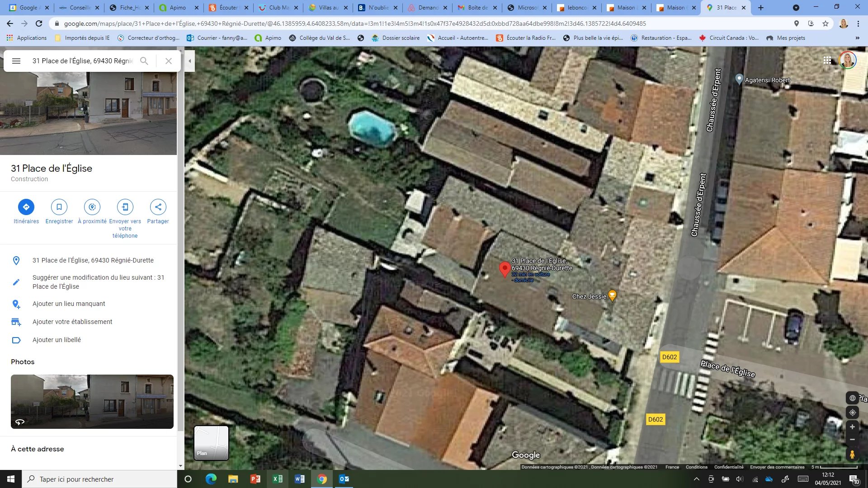Screen dimensions: 868x488
Task: Select the Agatensi Robert place marker
Action: pyautogui.click(x=739, y=80)
